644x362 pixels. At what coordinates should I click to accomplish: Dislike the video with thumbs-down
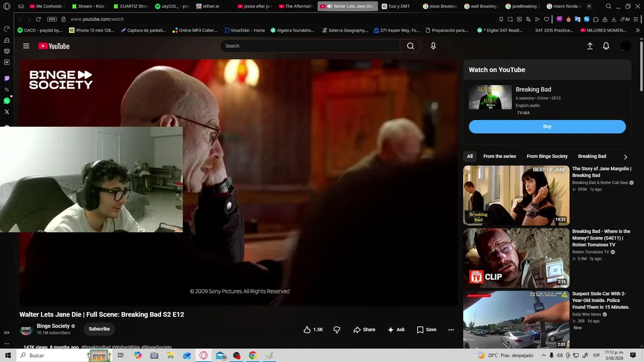pyautogui.click(x=337, y=330)
